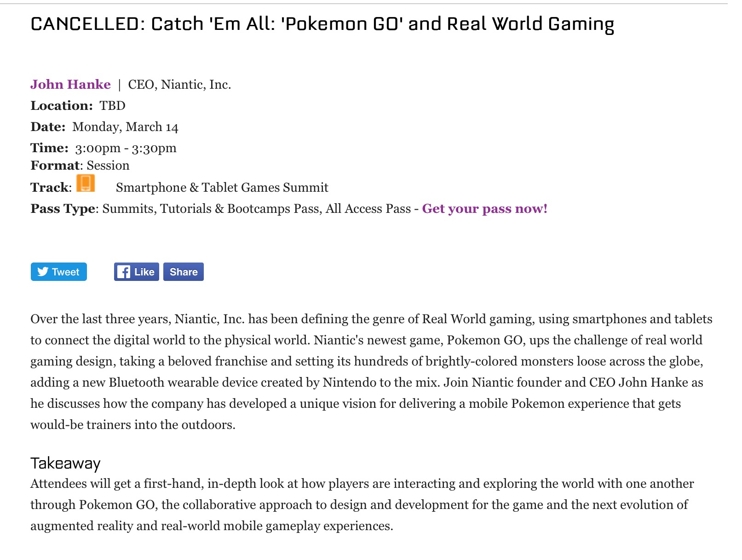The width and height of the screenshot is (742, 560).
Task: Click the 'Smartphone & Tablet Games Summit' track name
Action: click(x=222, y=188)
